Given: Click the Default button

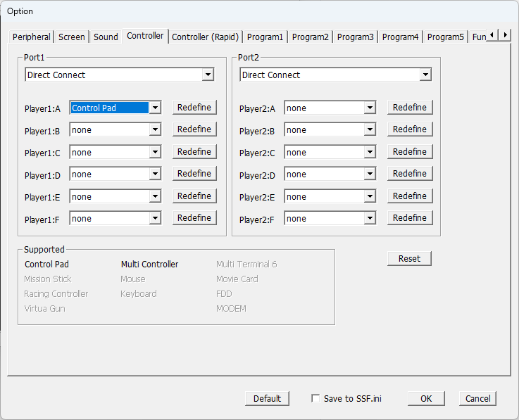Looking at the screenshot, I should [267, 398].
